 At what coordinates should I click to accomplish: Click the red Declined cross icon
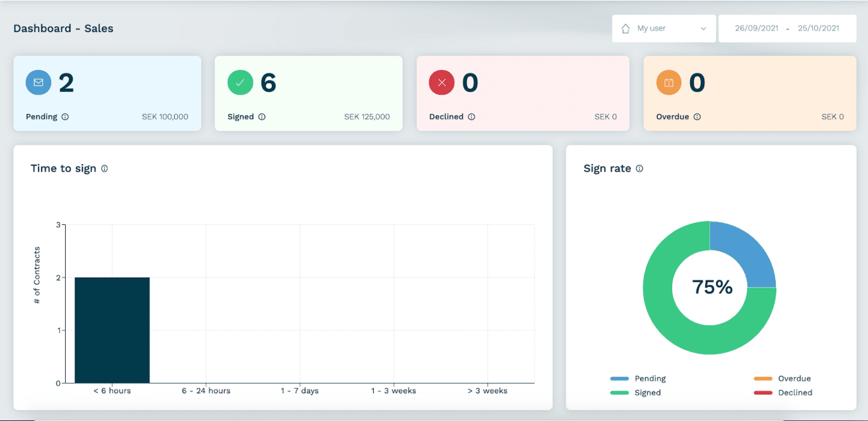(x=441, y=83)
